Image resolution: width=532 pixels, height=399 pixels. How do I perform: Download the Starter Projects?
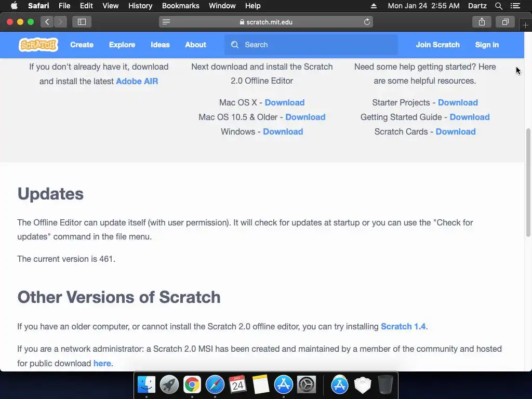[458, 102]
